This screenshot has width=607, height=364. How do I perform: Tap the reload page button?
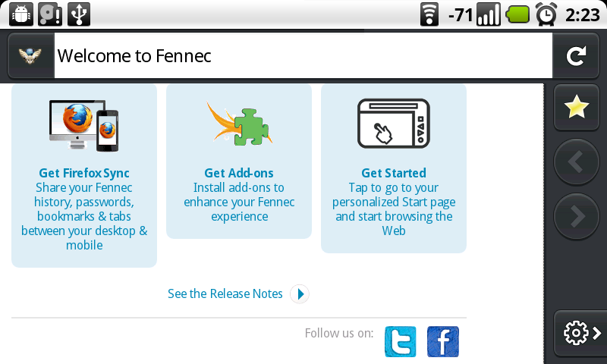coord(576,56)
